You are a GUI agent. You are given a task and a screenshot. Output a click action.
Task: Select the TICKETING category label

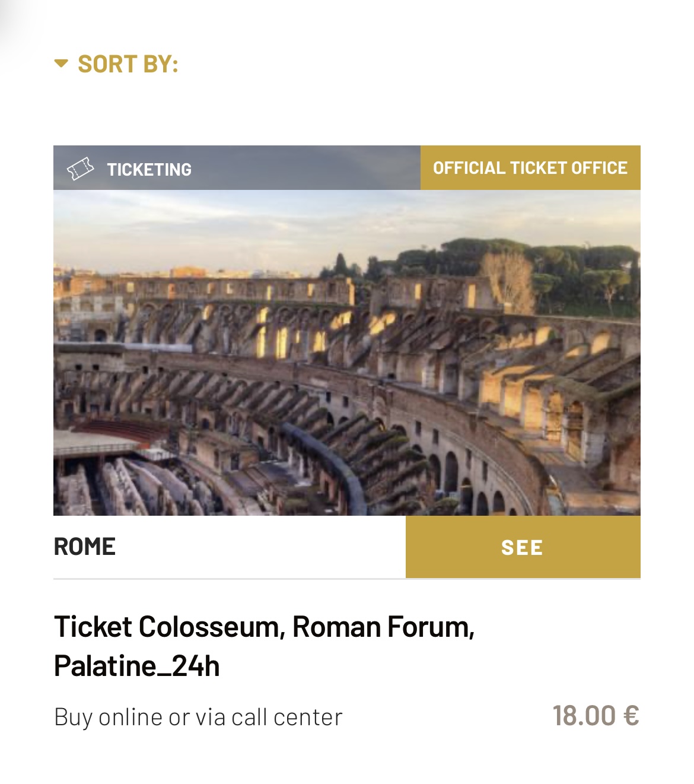point(149,170)
